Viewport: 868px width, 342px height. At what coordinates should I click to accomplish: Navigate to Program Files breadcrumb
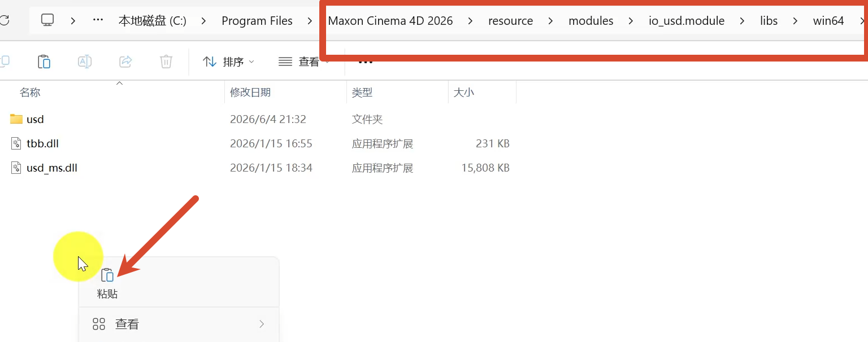[257, 21]
